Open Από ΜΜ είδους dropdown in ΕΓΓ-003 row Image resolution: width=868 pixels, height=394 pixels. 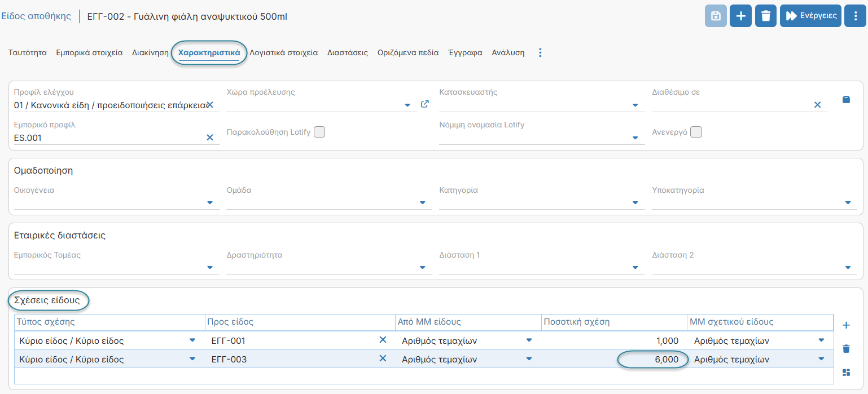pyautogui.click(x=529, y=358)
